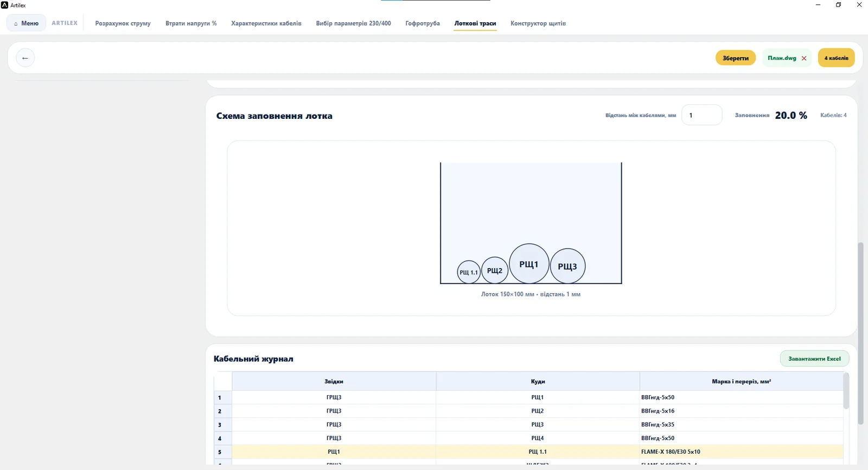Select the РЩ 1.1 cable circle

point(469,272)
